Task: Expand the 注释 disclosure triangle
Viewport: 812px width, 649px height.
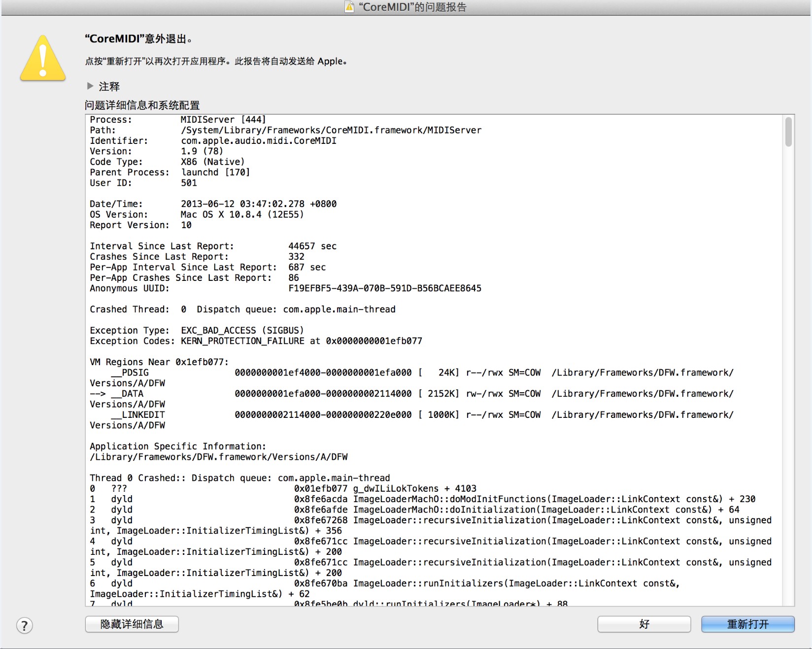Action: click(90, 86)
